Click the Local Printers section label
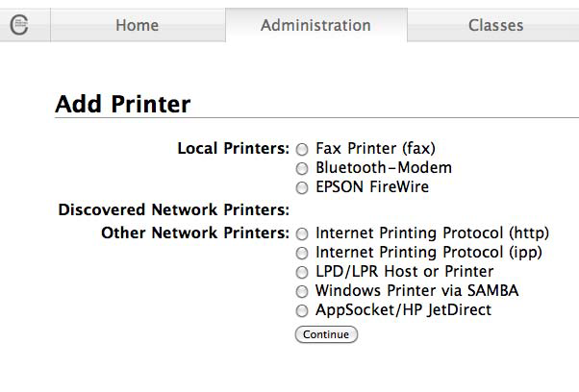The image size is (579, 392). tap(233, 149)
